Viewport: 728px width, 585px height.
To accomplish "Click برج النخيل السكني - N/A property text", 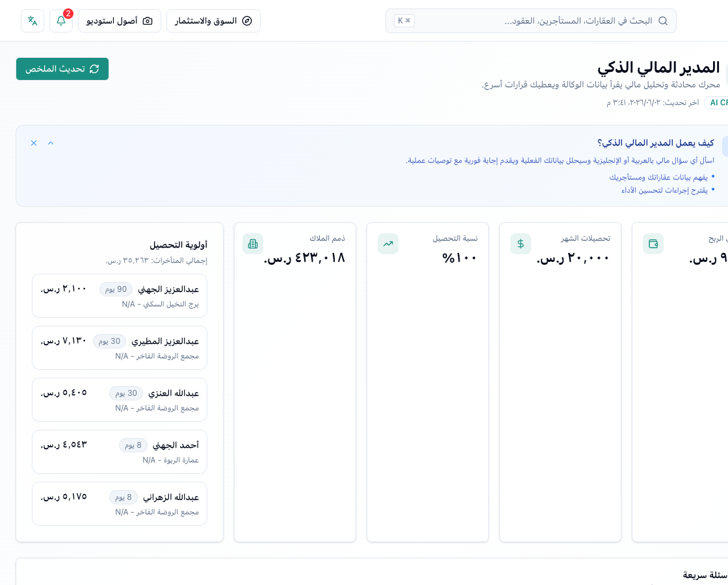I will 160,304.
